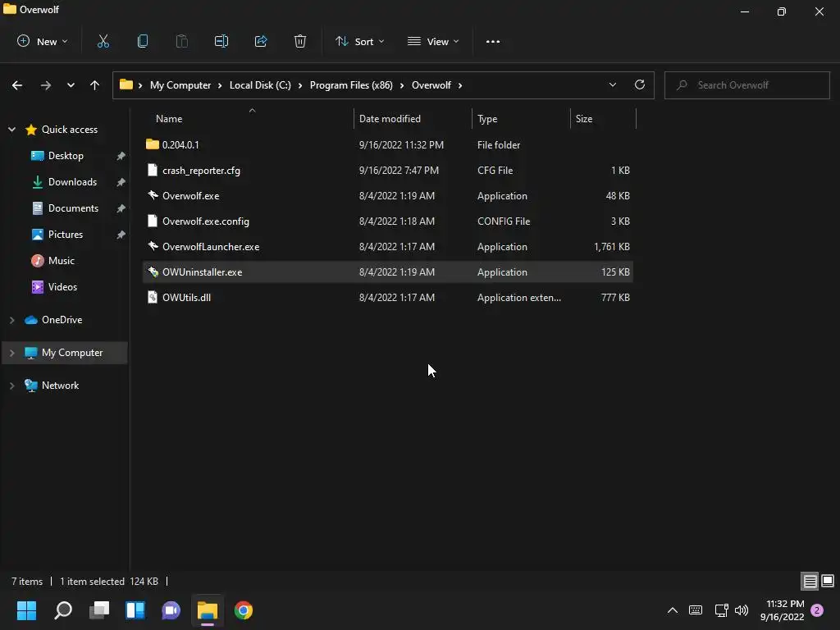Copy the selected file using toolbar icon

pos(143,41)
